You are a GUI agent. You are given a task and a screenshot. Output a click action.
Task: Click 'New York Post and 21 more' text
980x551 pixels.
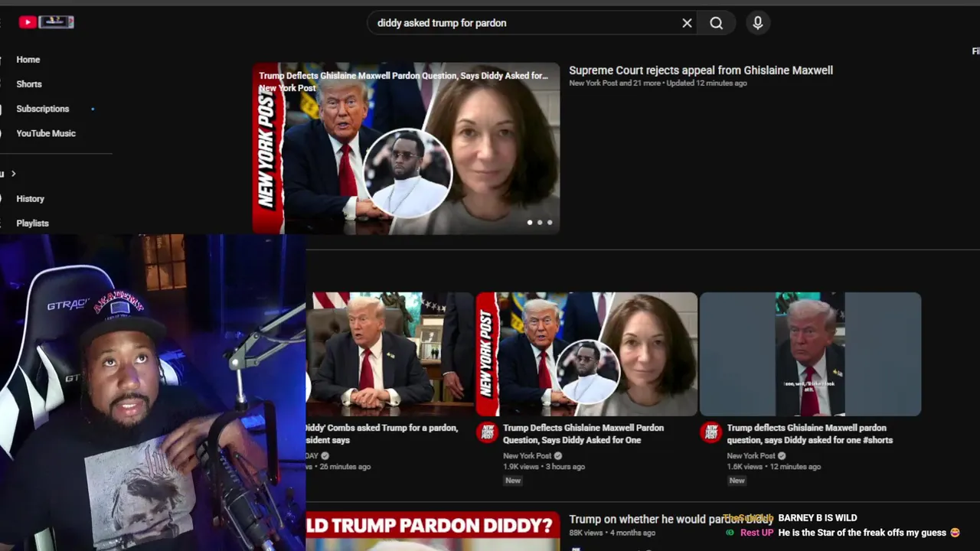tap(615, 83)
